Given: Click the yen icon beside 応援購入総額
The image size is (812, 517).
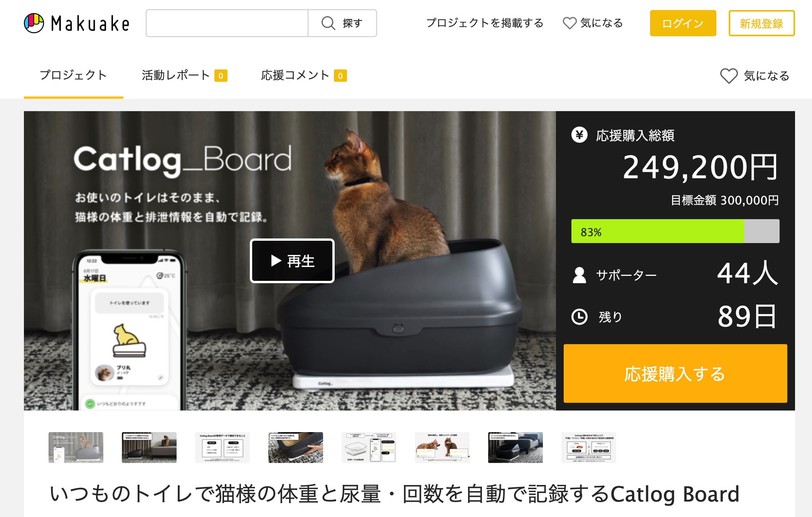Looking at the screenshot, I should [x=579, y=135].
